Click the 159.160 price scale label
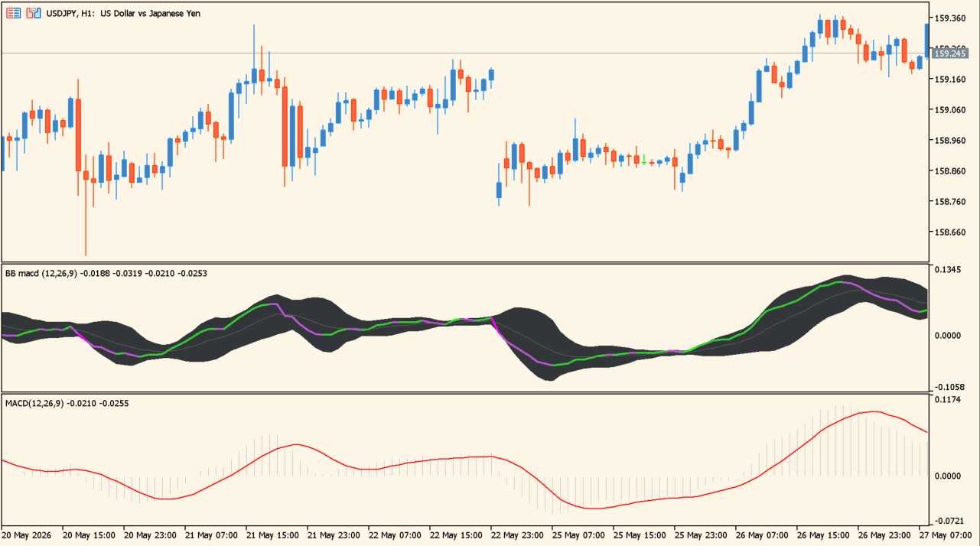This screenshot has width=980, height=546. 950,80
